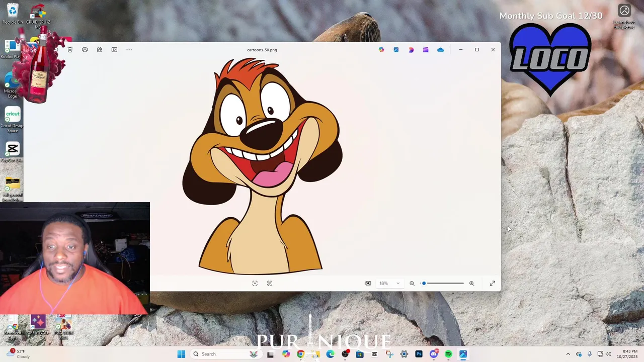Open Photoshop from the taskbar
This screenshot has width=644, height=362.
[419, 354]
